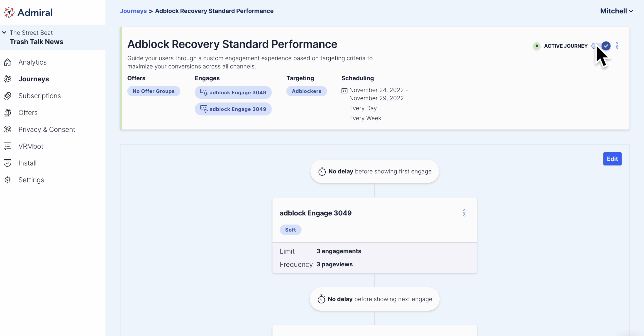Open Subscriptions in sidebar
Image resolution: width=644 pixels, height=336 pixels.
coord(39,96)
